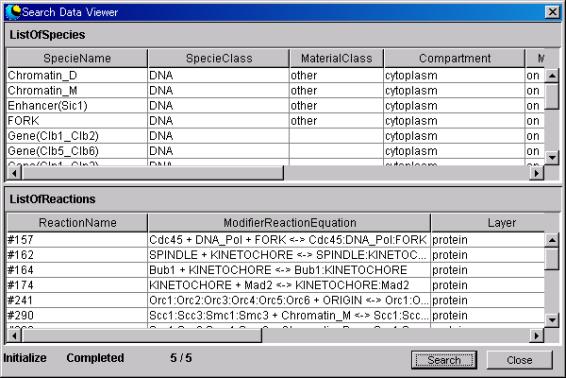This screenshot has height=378, width=566.
Task: Click 'other' MaterialClass in Enhancer(Sic1) row
Action: coord(336,106)
